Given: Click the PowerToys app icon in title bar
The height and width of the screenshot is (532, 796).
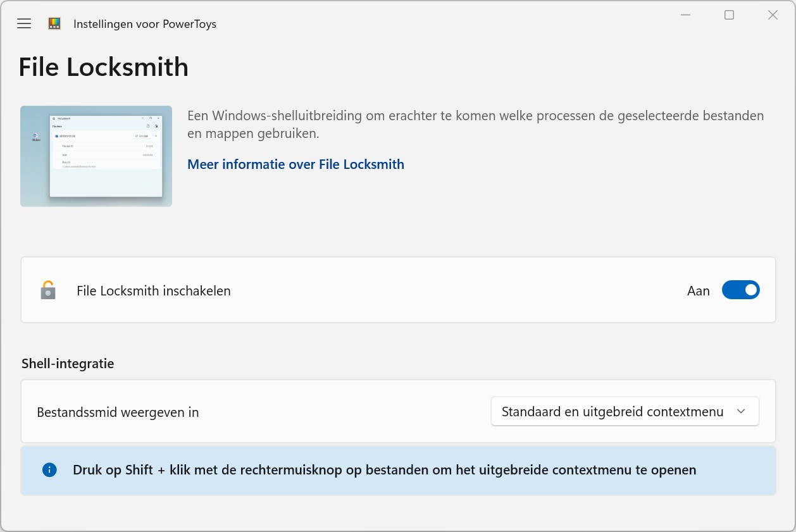Looking at the screenshot, I should [x=54, y=24].
